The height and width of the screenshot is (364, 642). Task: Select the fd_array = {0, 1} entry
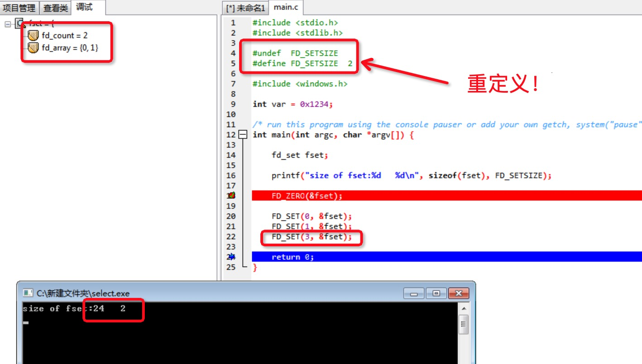[70, 47]
